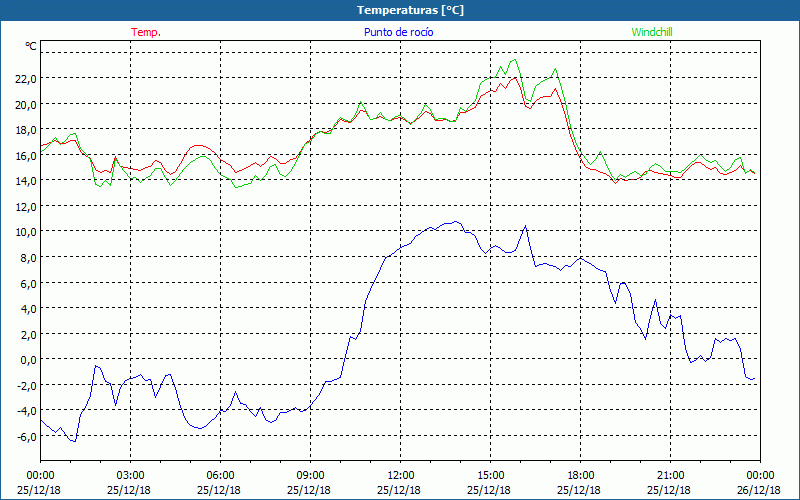Click the 22,0 y-axis value
Image resolution: width=800 pixels, height=500 pixels.
pyautogui.click(x=27, y=79)
